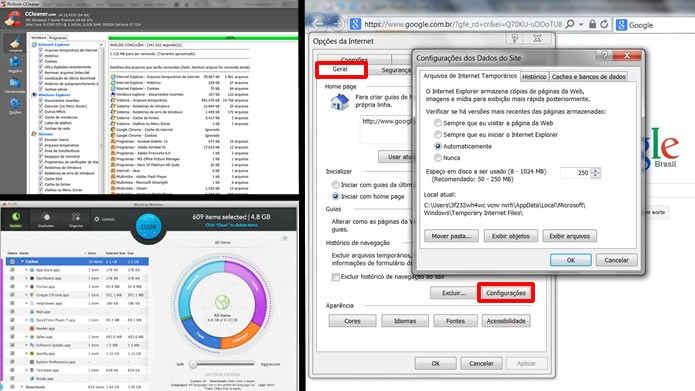Screen dimensions: 695x391
Task: Select 'Sempre que eu iniciar o Internet Explorer'
Action: (x=438, y=134)
